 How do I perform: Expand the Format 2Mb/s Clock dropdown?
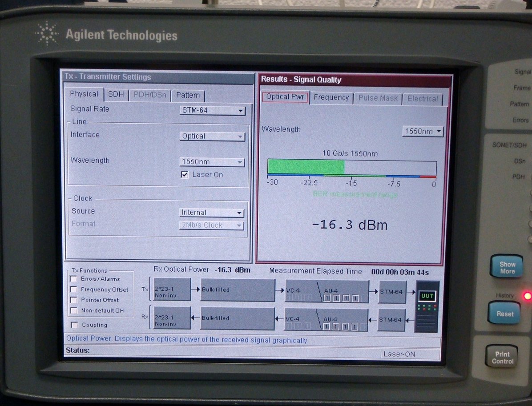tap(211, 225)
